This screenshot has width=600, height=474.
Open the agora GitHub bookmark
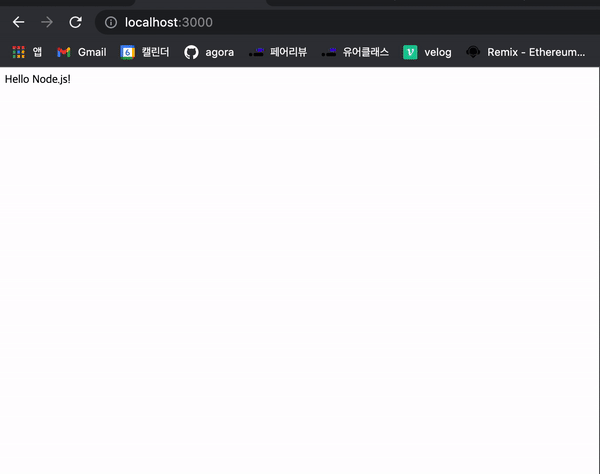[209, 52]
